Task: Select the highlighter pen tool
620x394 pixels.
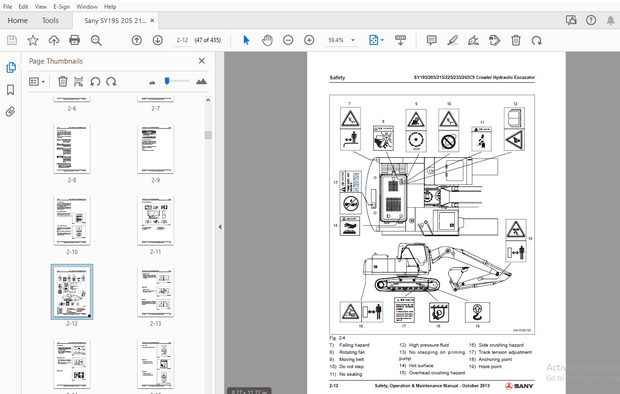Action: (x=452, y=40)
